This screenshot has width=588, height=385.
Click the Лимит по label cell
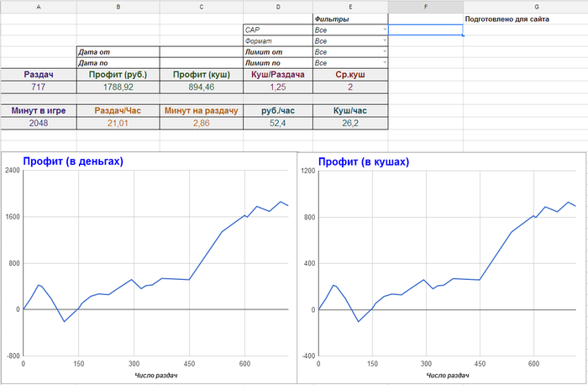[278, 63]
